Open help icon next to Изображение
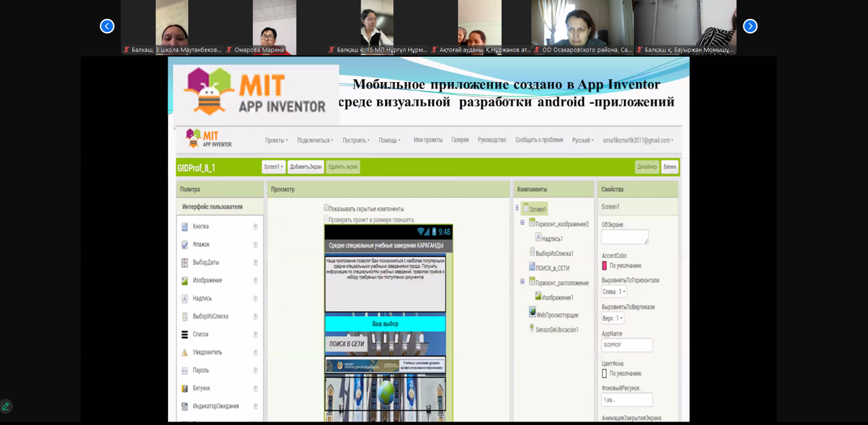The image size is (868, 425). coord(256,280)
